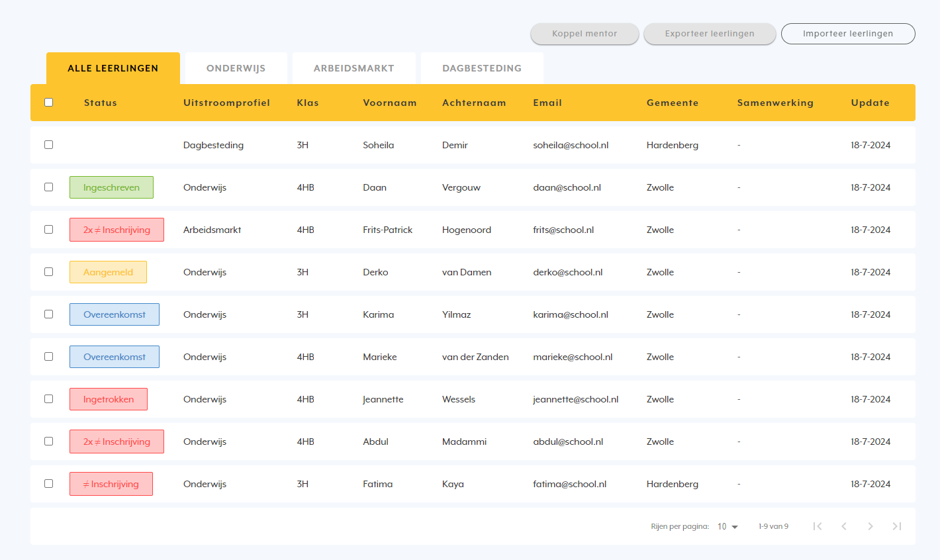Open email link karima@school.nl
The width and height of the screenshot is (940, 560).
[x=571, y=314]
